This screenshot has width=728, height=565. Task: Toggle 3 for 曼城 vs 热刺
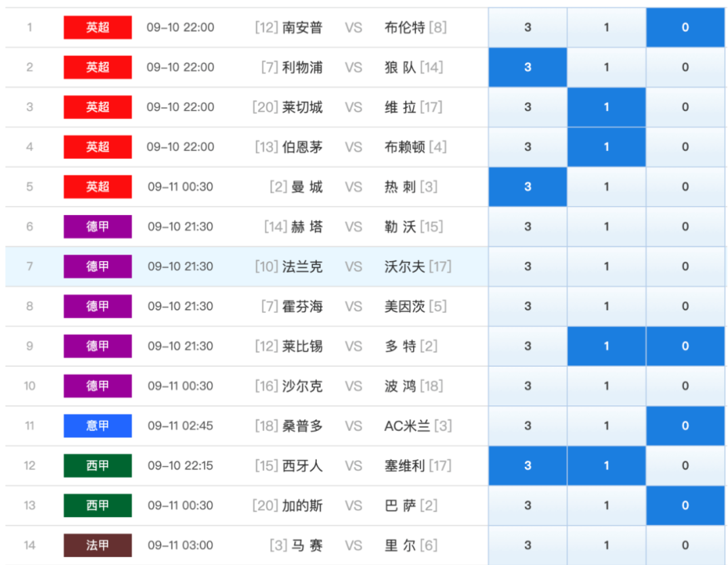tap(528, 187)
